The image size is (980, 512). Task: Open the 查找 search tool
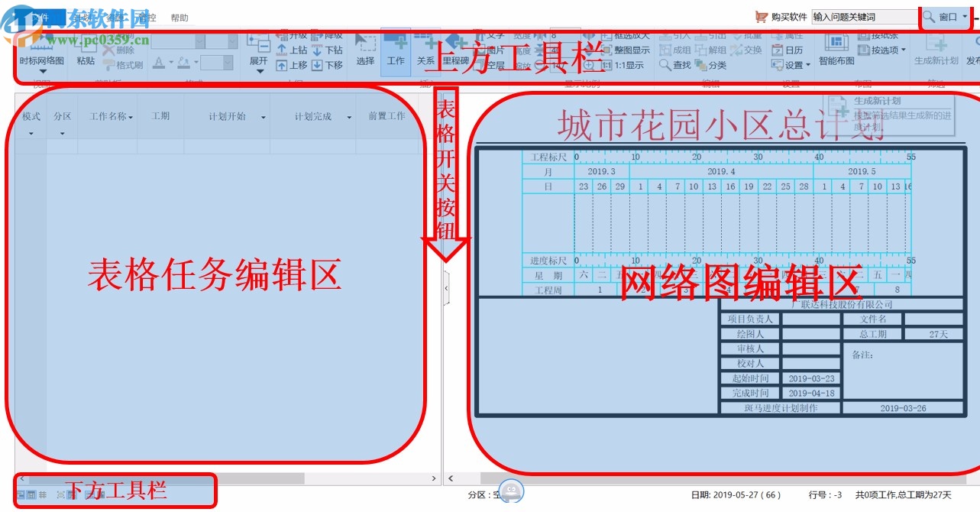(x=676, y=63)
